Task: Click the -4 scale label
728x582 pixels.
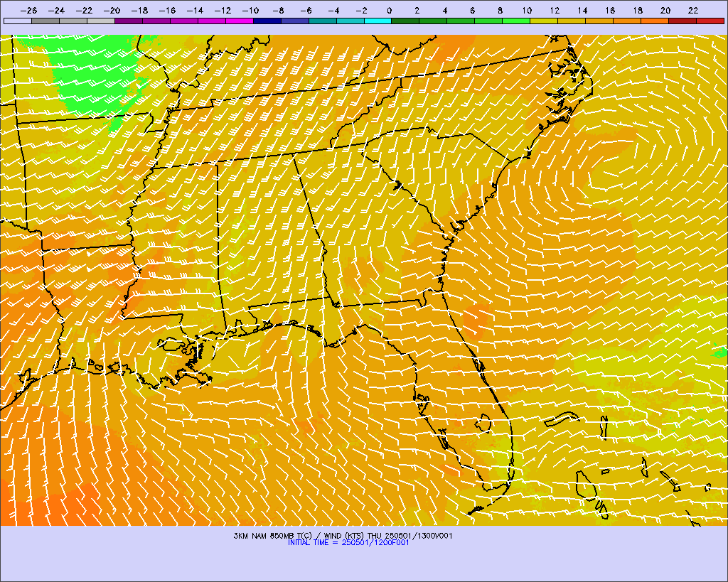Action: (x=333, y=10)
